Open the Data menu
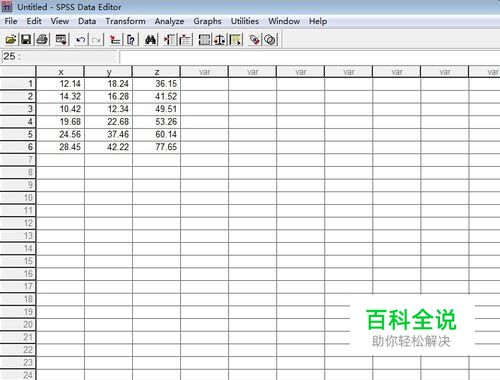Screen dimensions: 500x380 coord(87,21)
